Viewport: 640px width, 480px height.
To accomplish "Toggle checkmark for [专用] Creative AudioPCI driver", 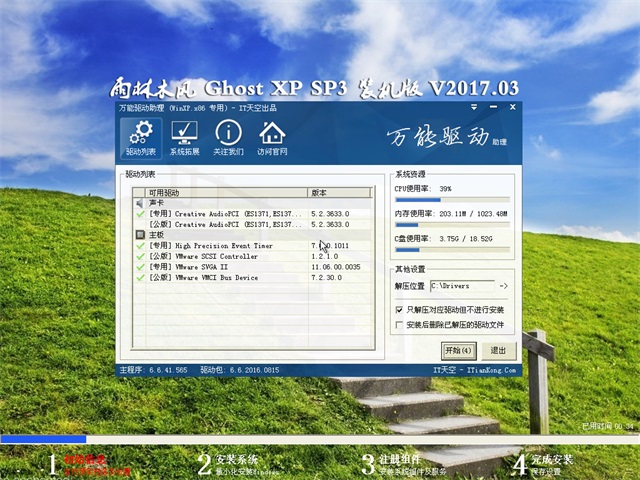I will tap(140, 213).
